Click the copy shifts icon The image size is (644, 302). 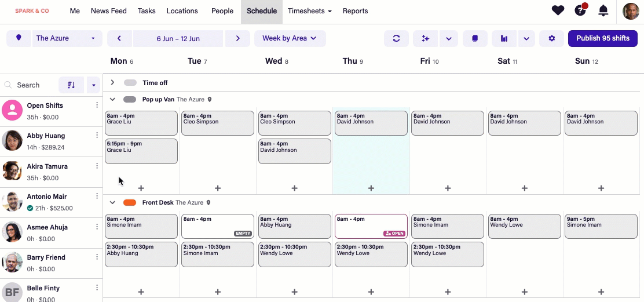(475, 38)
